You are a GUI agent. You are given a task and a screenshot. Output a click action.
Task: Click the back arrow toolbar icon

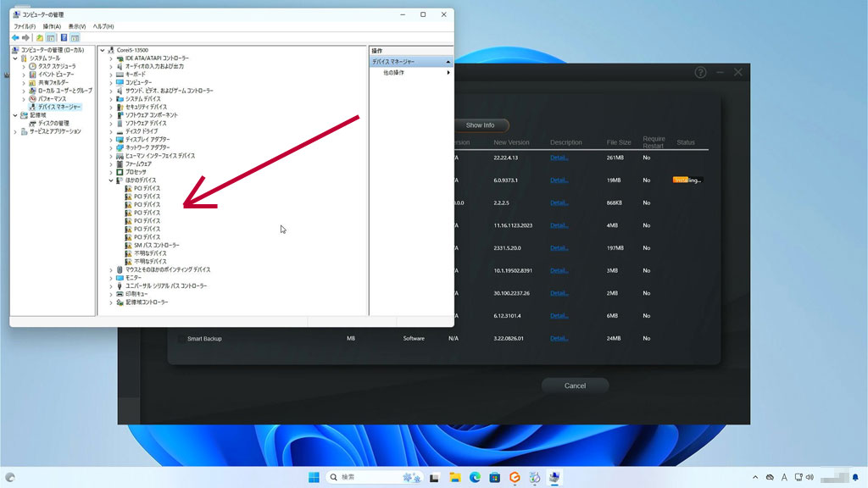coord(15,38)
